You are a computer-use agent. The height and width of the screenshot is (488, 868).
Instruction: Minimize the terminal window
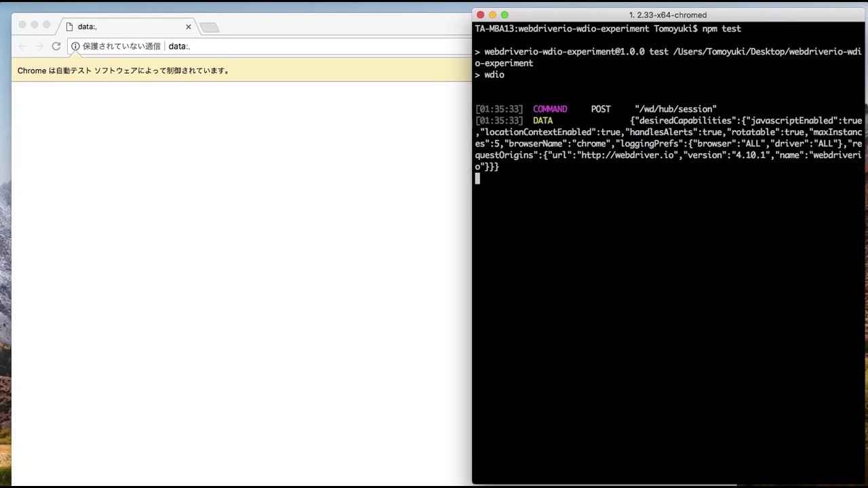click(493, 15)
